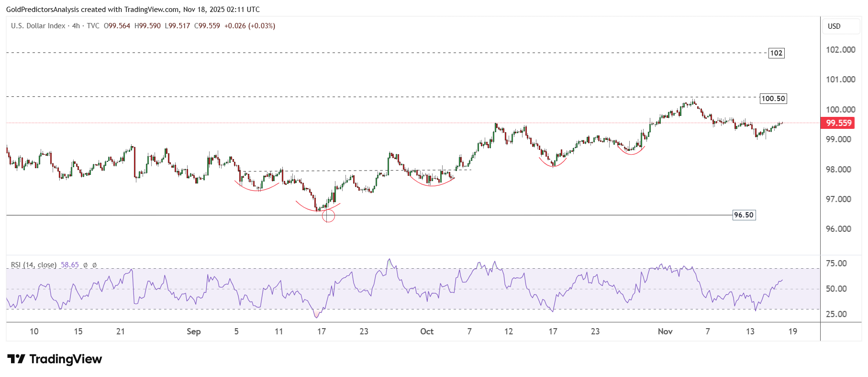868x377 pixels.
Task: Click the 100.000 price axis label
Action: point(840,110)
